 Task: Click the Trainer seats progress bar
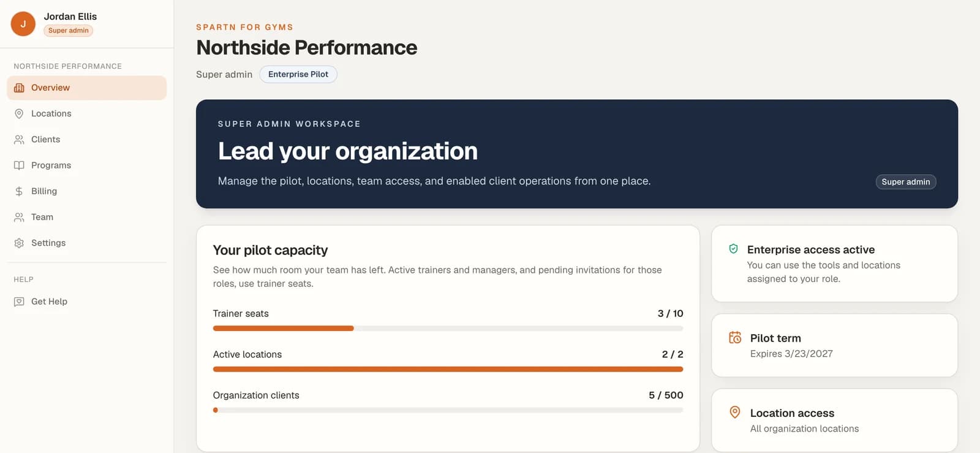[448, 329]
